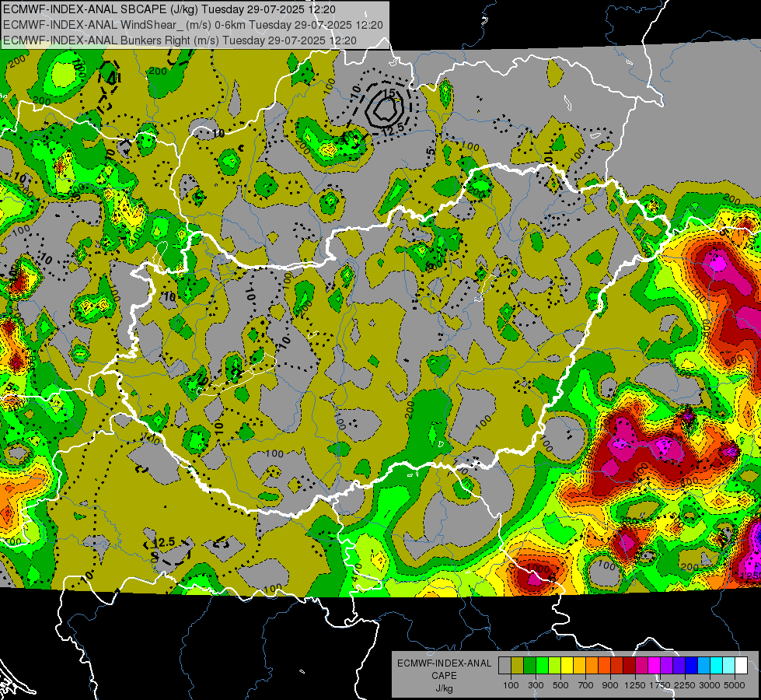Select the brick red legend swatch
This screenshot has height=700, width=761.
pyautogui.click(x=617, y=666)
